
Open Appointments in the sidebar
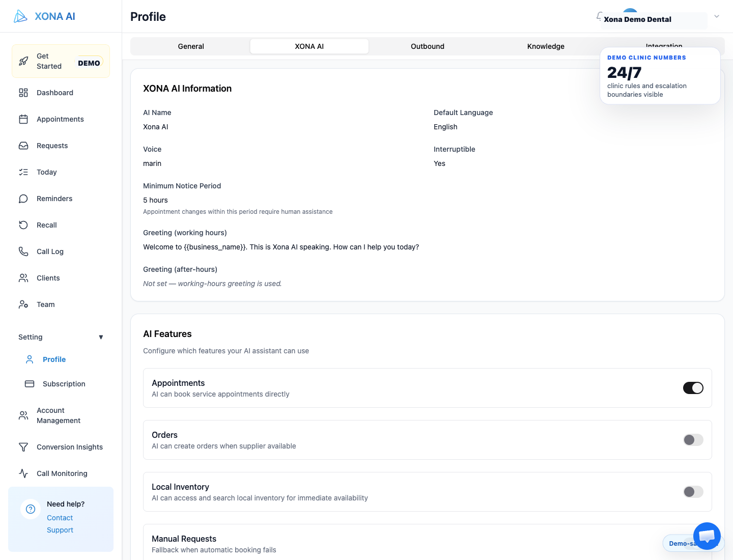pos(61,119)
